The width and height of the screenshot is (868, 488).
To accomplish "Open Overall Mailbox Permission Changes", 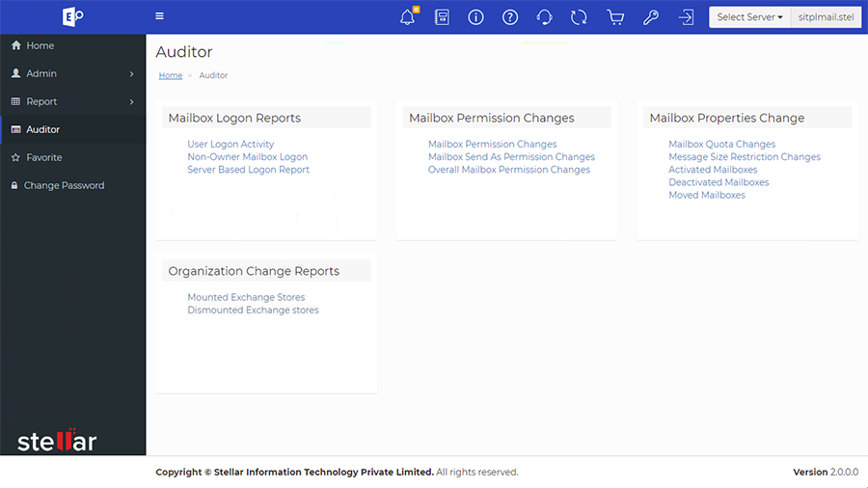I will [x=508, y=170].
